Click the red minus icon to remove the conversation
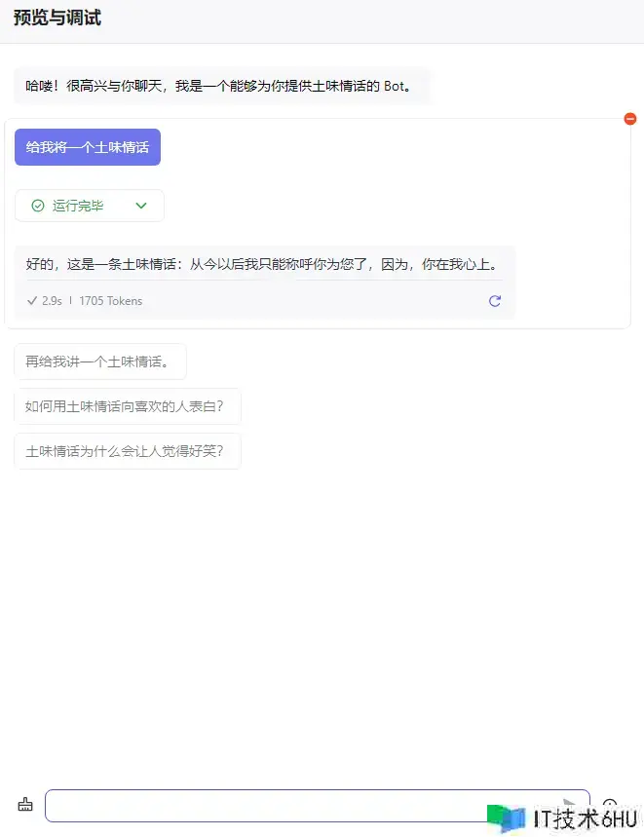The width and height of the screenshot is (644, 837). (x=630, y=119)
